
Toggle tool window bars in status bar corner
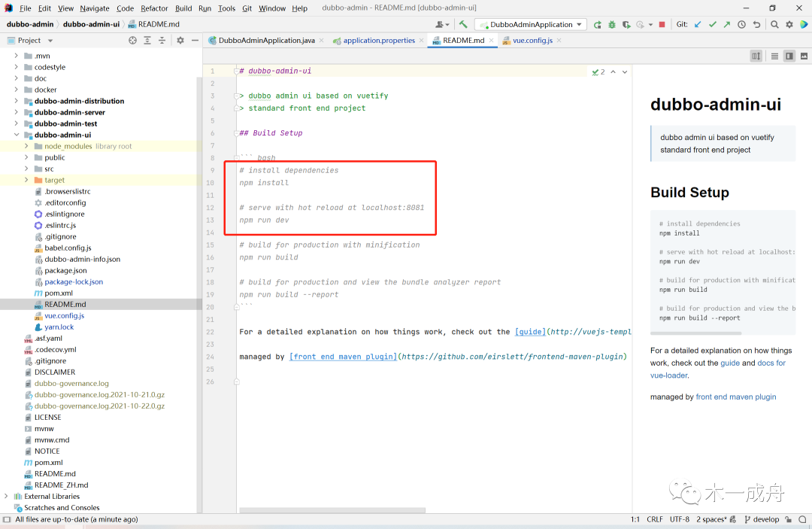(7, 519)
